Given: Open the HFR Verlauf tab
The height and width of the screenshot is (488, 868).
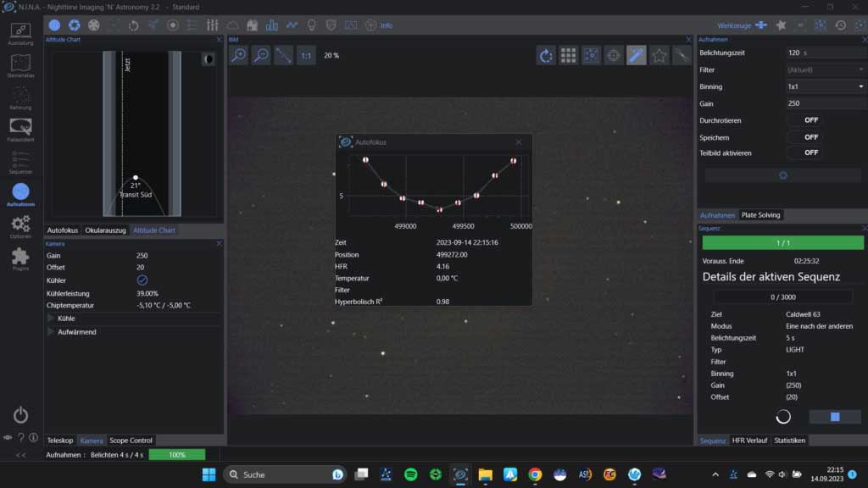Looking at the screenshot, I should coord(750,441).
